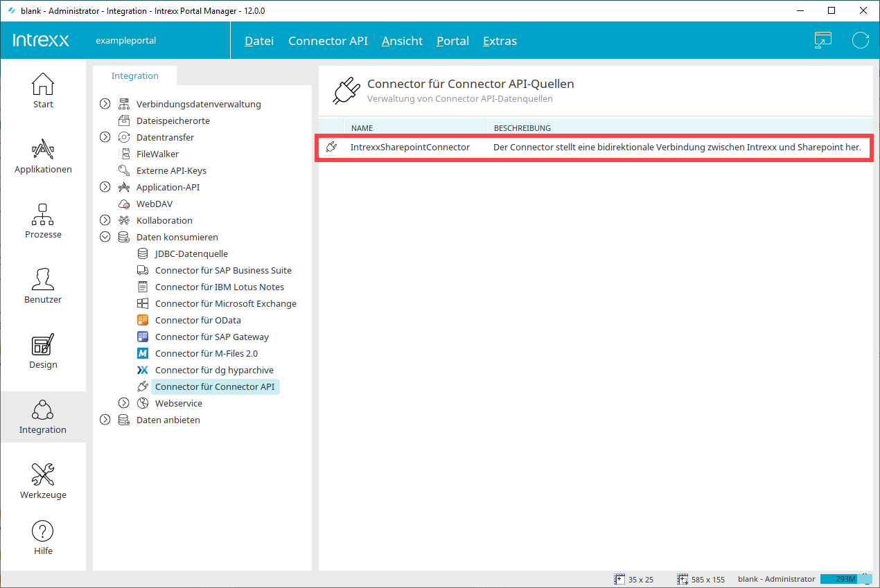Click the Sharepoint connector description text

tap(677, 147)
